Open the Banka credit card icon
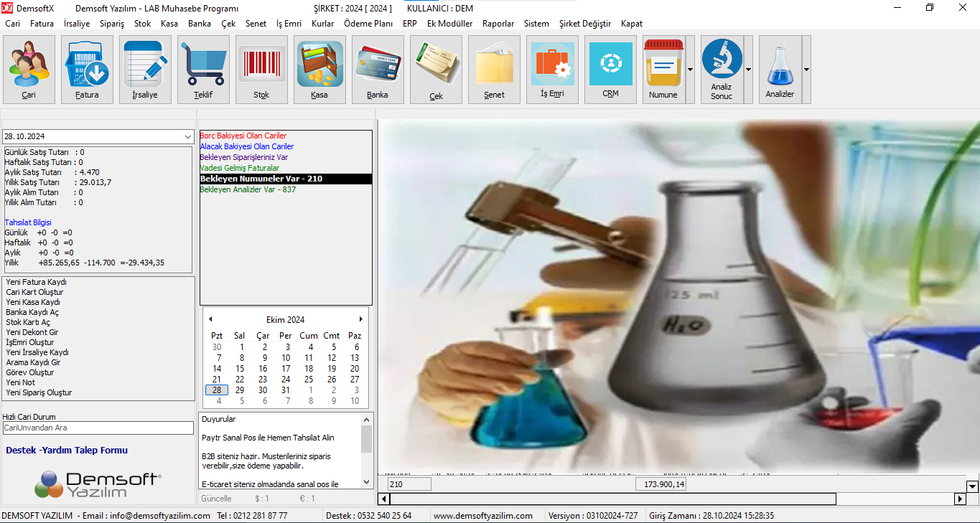This screenshot has width=980, height=523. pos(378,70)
